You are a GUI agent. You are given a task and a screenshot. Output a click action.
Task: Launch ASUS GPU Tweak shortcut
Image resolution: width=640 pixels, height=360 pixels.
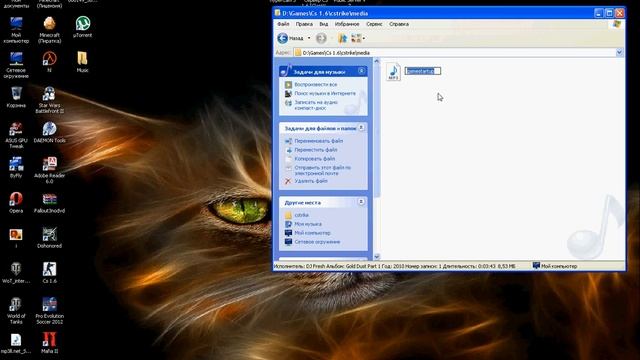[x=16, y=135]
